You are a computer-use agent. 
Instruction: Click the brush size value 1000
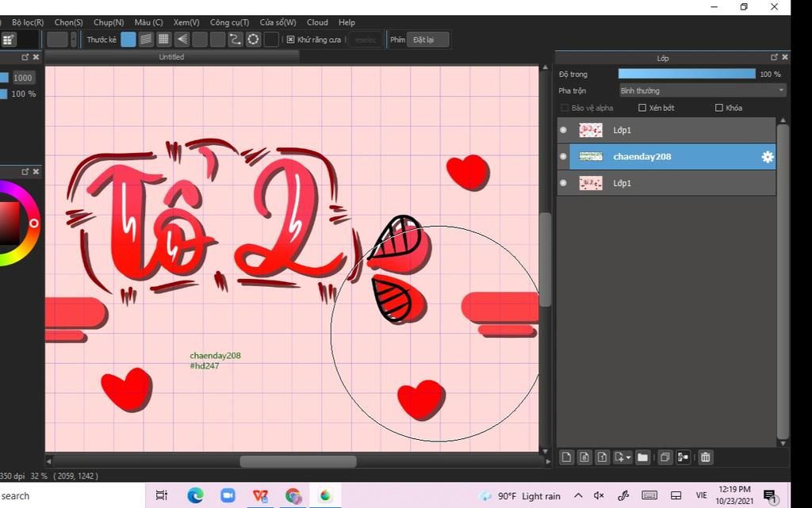coord(23,78)
